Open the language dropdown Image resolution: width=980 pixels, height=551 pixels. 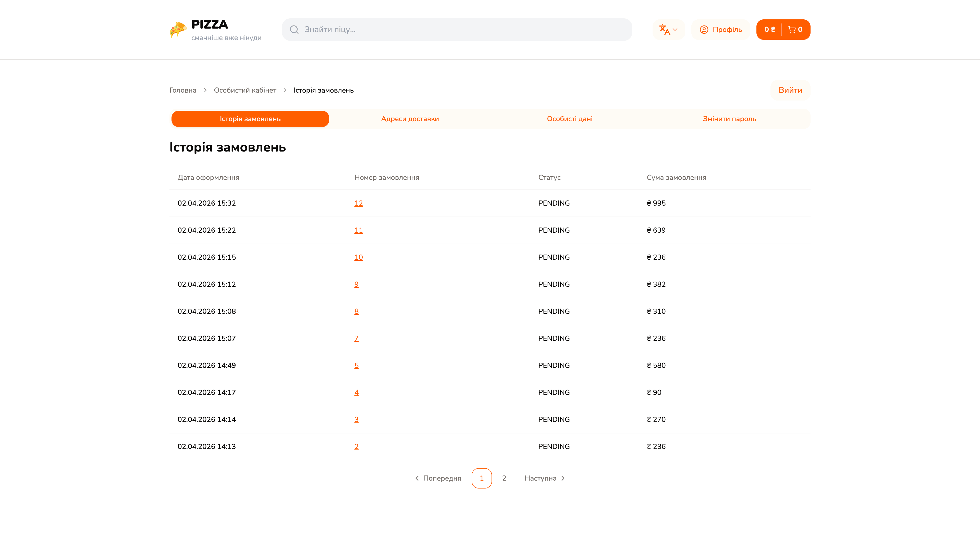click(668, 29)
